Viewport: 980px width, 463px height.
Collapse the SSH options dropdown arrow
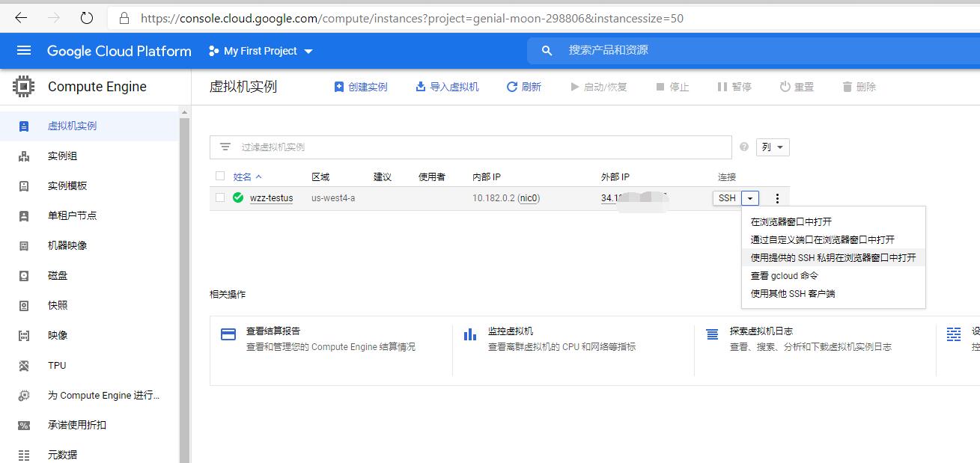[750, 198]
